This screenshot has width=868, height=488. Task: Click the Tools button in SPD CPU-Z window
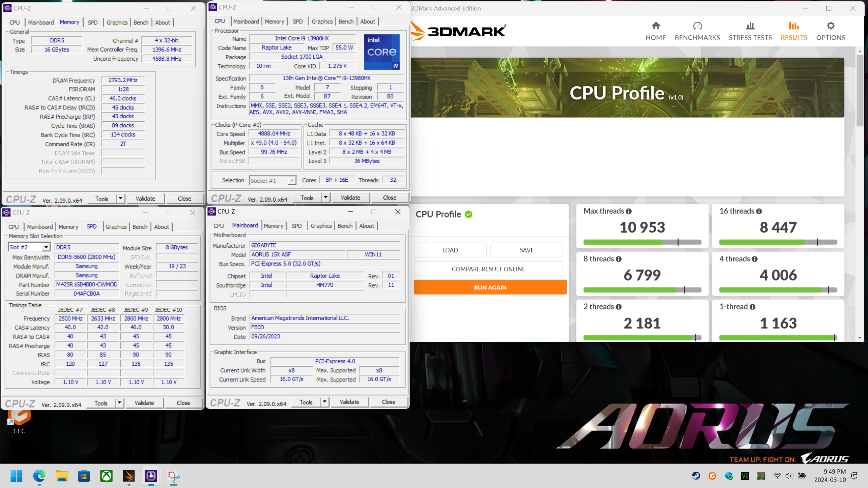[101, 403]
